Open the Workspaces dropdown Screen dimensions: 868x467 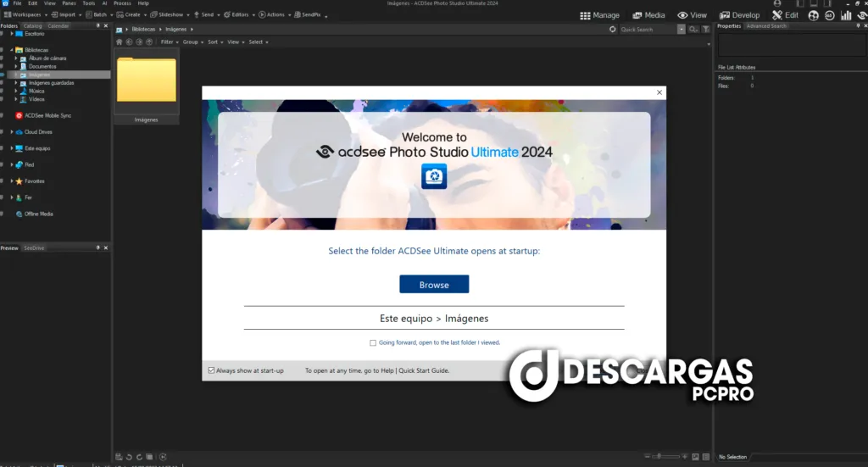tap(25, 14)
